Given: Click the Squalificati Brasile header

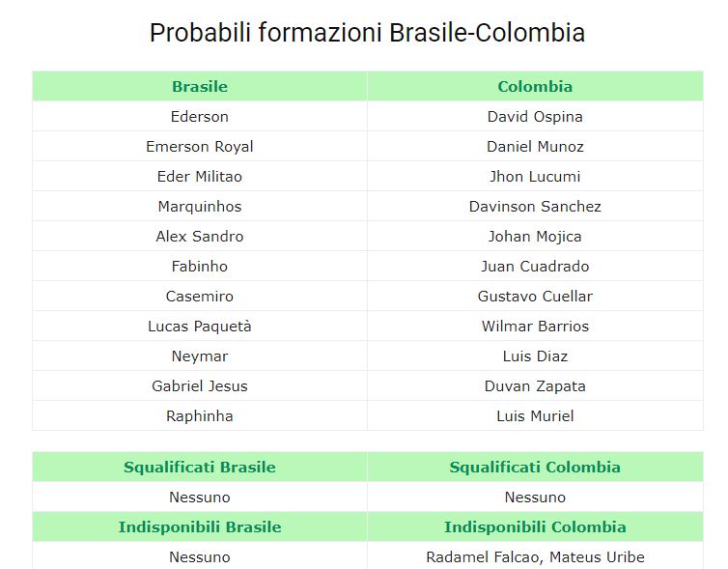Looking at the screenshot, I should (200, 468).
